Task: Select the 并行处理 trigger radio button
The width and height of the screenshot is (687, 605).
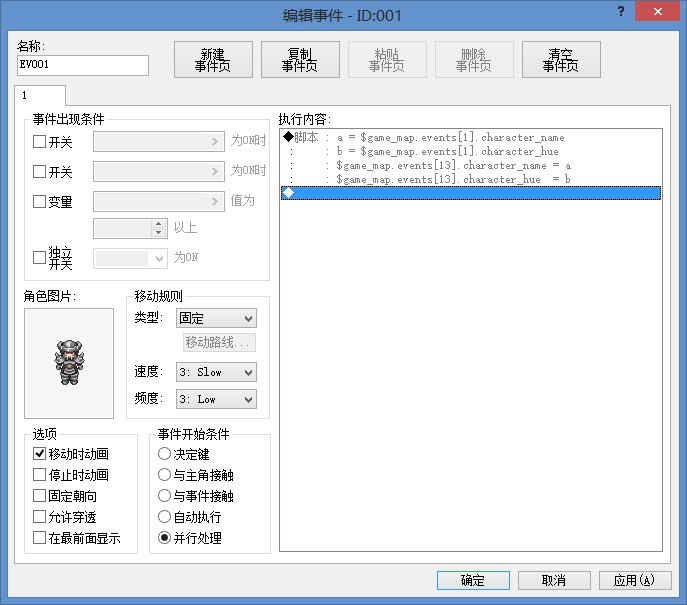Action: [164, 538]
